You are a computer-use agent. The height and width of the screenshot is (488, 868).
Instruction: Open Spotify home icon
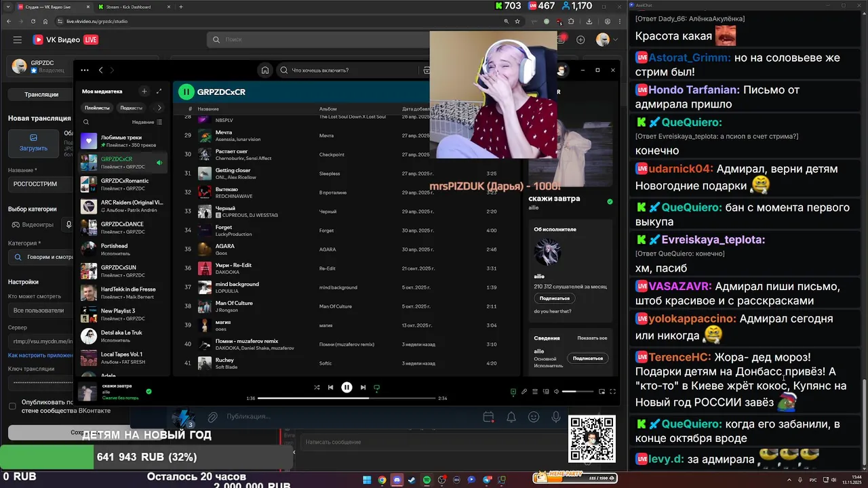coord(265,70)
